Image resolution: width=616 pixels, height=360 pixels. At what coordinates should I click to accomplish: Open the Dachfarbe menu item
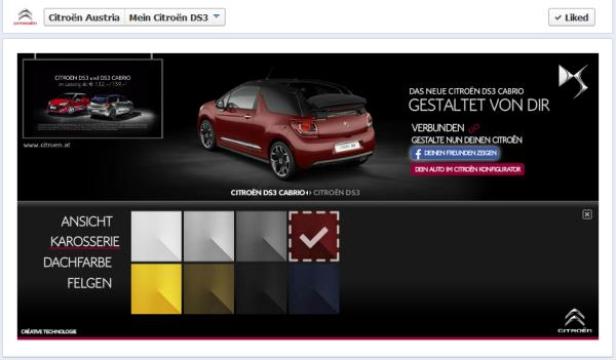[77, 262]
